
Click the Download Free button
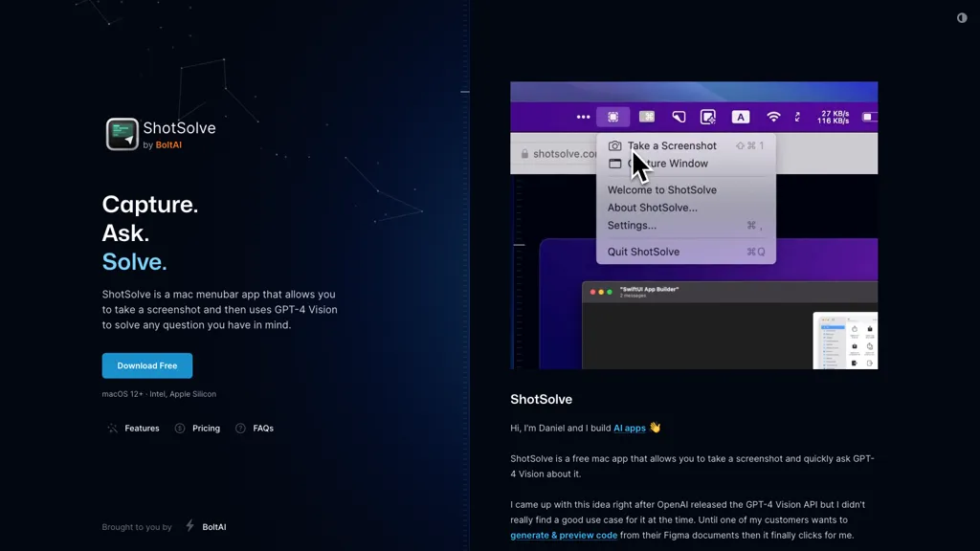(147, 365)
